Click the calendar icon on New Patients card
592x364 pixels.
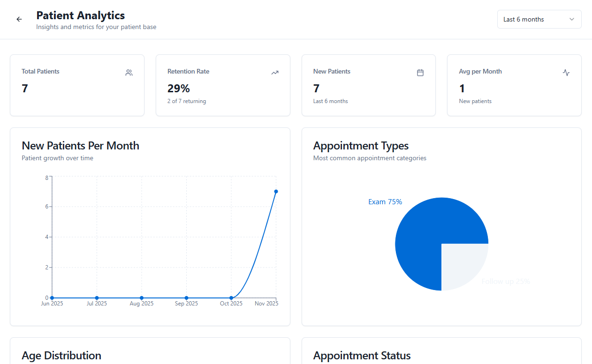pos(420,73)
